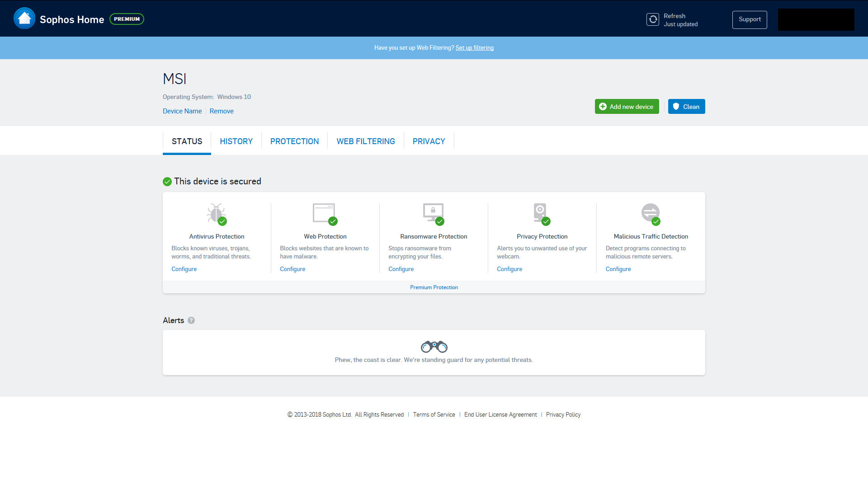The width and height of the screenshot is (868, 488).
Task: Configure Antivirus Protection
Action: (184, 269)
